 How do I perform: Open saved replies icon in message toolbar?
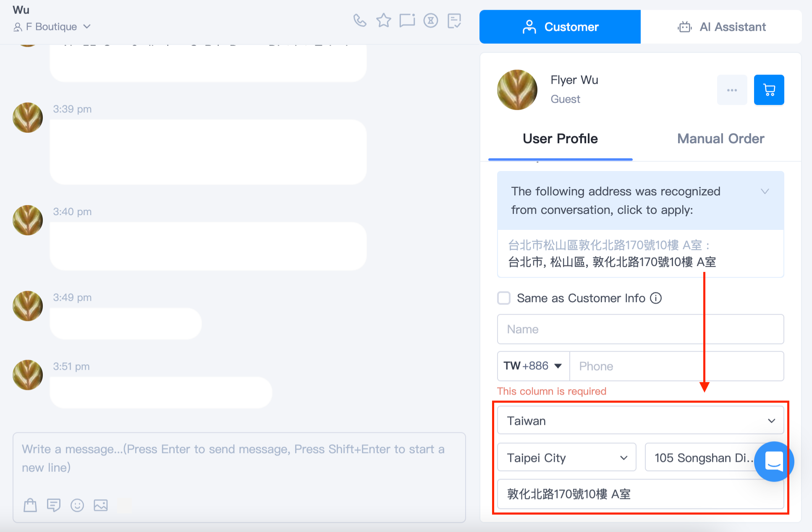pyautogui.click(x=54, y=505)
